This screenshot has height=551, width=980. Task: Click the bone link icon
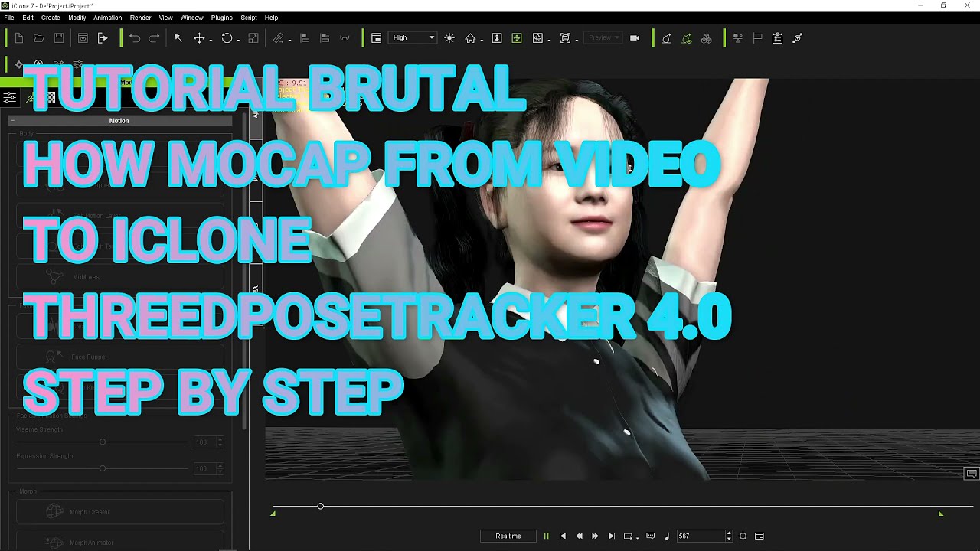point(797,38)
